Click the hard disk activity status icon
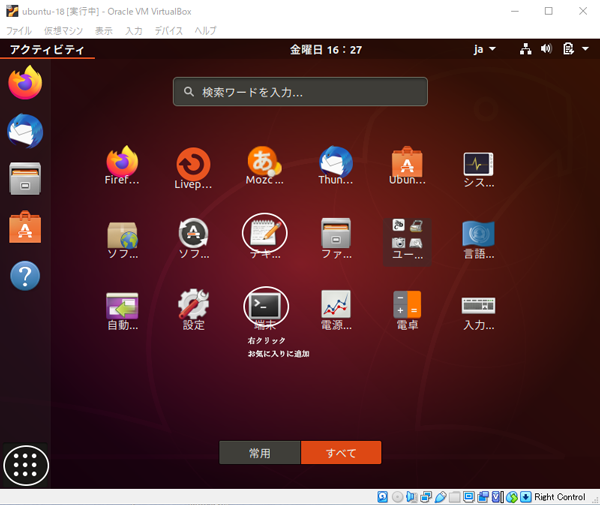This screenshot has height=505, width=600. tap(382, 497)
